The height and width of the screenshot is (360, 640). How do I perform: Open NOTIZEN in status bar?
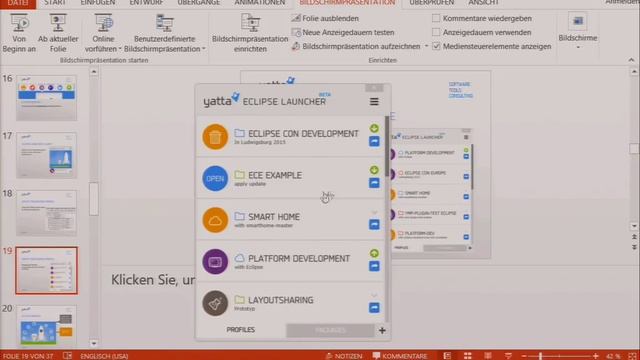344,356
